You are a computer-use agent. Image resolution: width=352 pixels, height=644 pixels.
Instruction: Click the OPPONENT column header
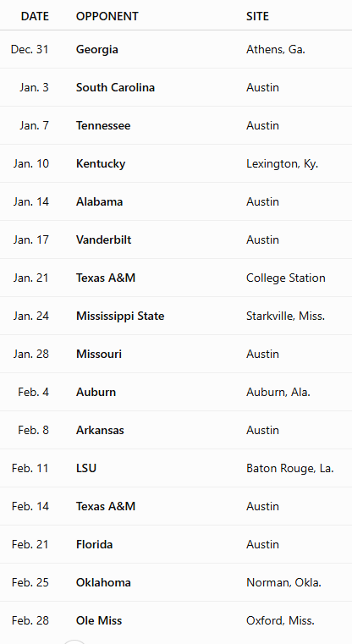coord(107,16)
